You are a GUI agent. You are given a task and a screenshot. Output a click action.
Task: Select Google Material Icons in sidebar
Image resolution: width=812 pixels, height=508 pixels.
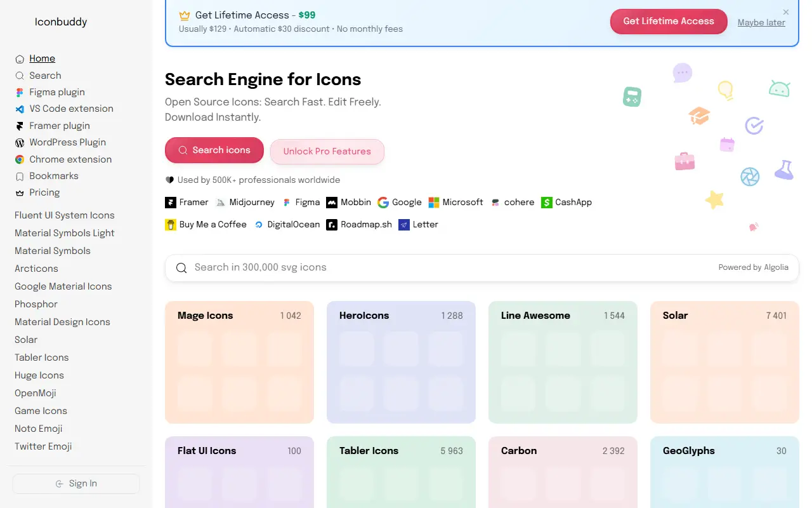(63, 286)
